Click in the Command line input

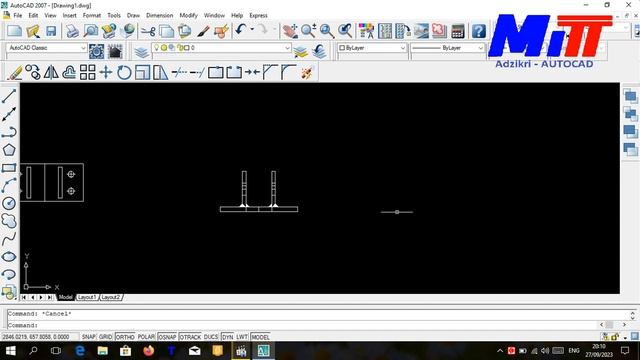[x=302, y=325]
